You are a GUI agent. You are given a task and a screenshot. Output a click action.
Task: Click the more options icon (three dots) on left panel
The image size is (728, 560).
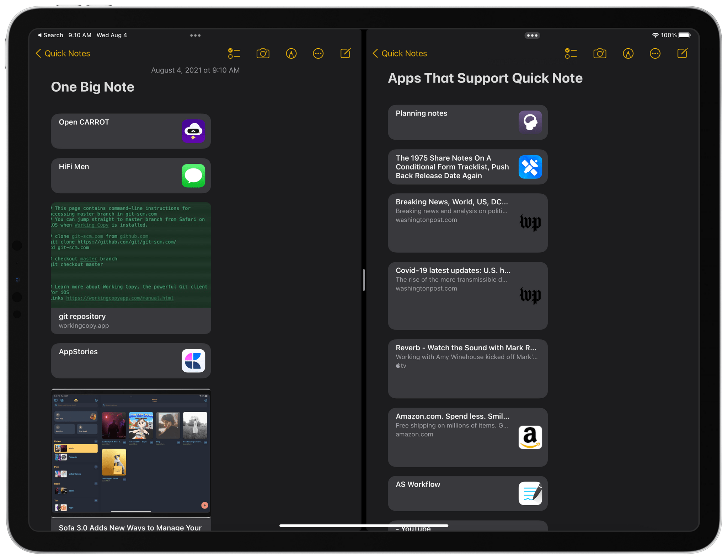(x=318, y=54)
